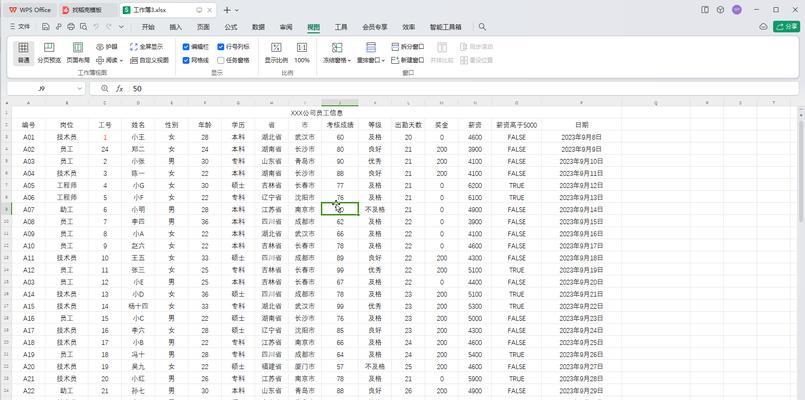Toggle Row and Column Headers (行号列标) checkbox

point(220,46)
